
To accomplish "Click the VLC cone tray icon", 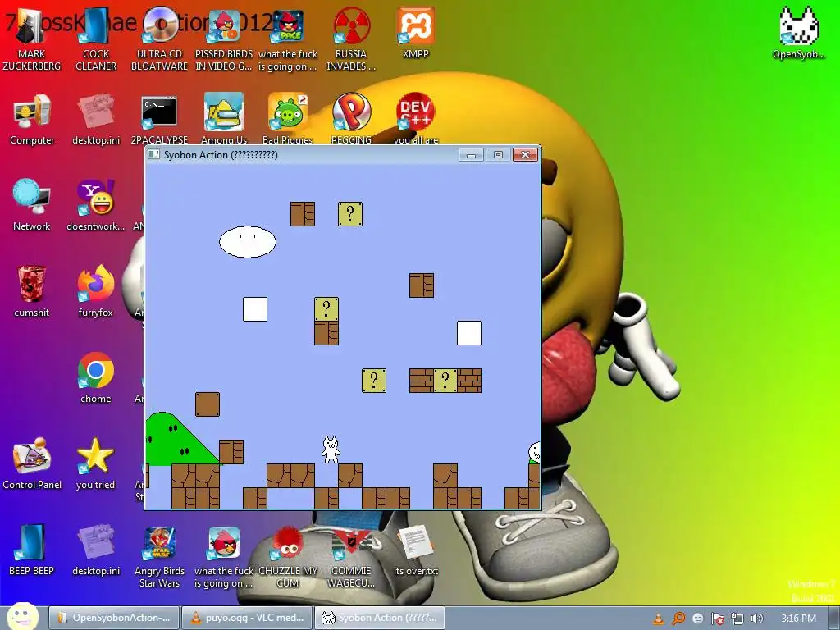I will (659, 619).
